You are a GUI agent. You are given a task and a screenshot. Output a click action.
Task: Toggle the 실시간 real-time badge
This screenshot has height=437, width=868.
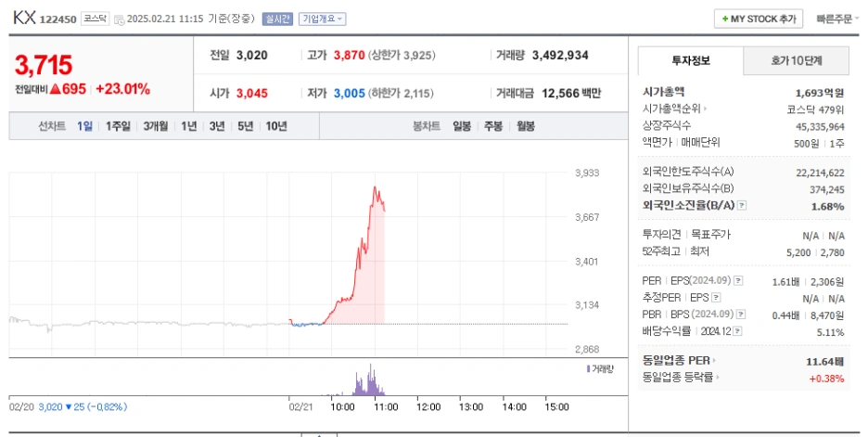click(x=277, y=19)
